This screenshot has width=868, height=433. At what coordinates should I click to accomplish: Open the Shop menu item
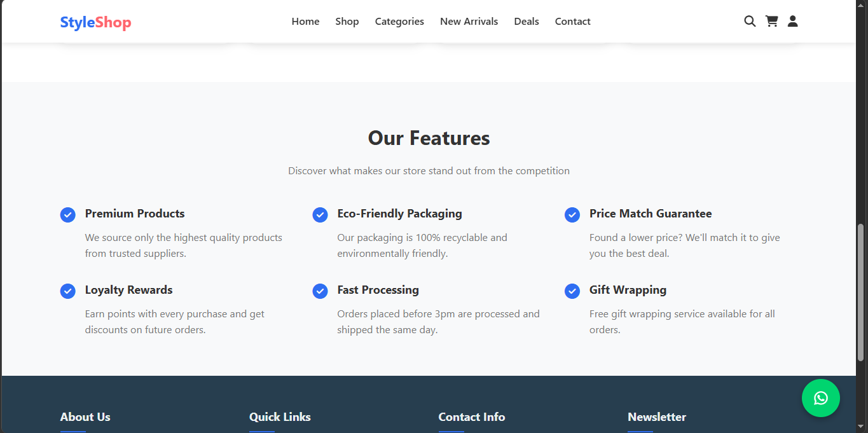[x=347, y=22]
